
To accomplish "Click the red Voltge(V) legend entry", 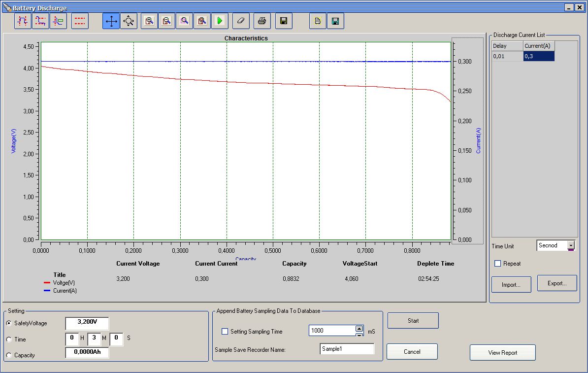I will pos(59,283).
